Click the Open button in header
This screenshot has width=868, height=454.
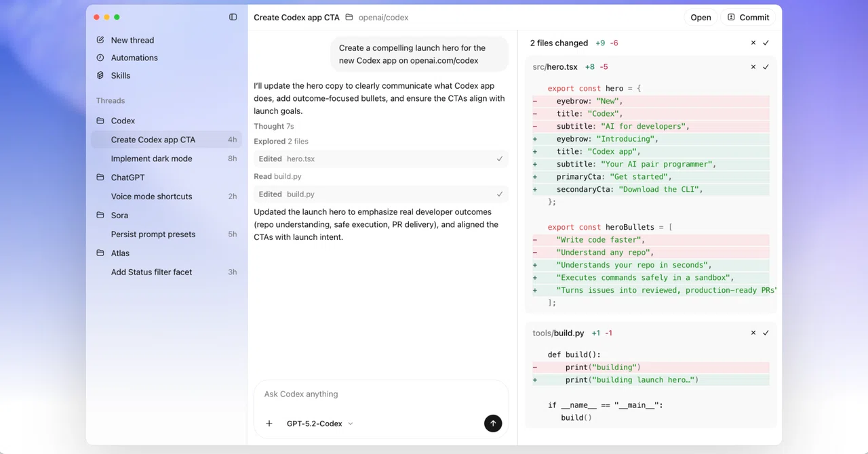[x=701, y=17]
